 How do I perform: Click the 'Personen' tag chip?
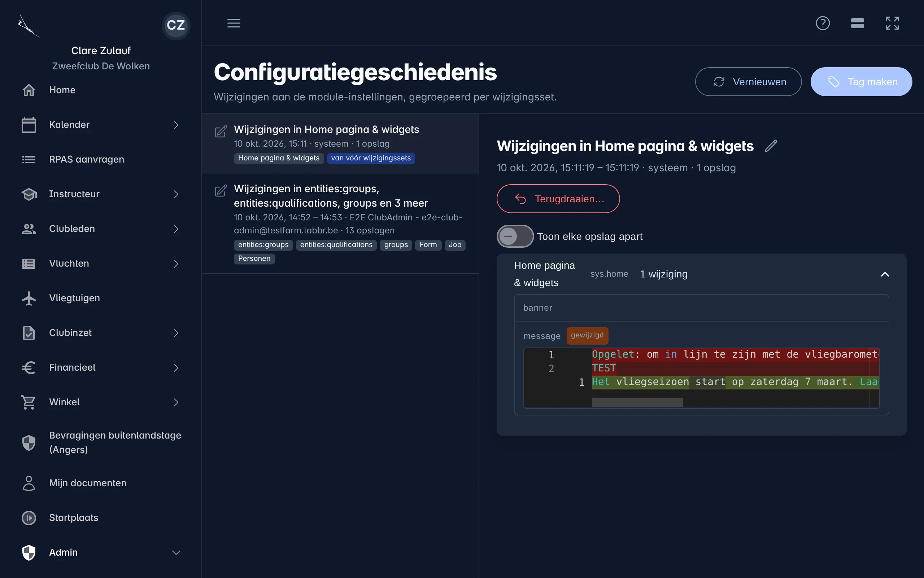(x=254, y=259)
